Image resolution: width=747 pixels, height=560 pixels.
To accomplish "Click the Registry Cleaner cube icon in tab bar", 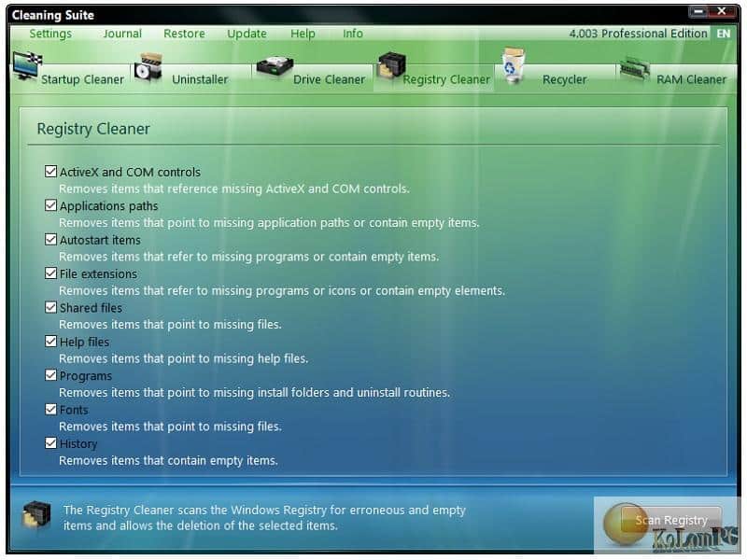I will coord(391,66).
